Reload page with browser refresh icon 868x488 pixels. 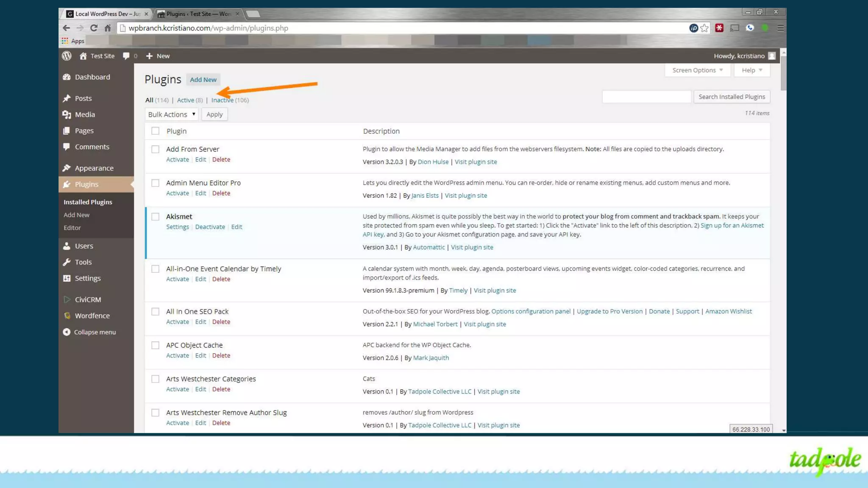pos(94,28)
